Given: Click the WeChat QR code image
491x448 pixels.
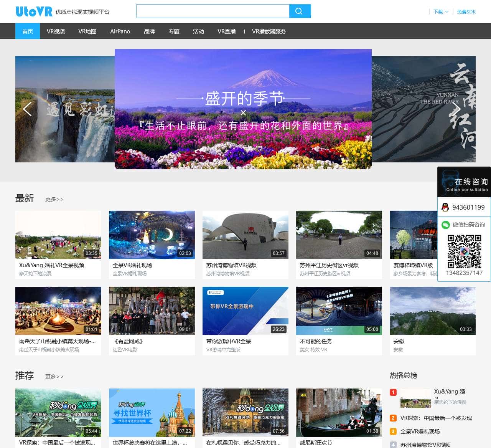Looking at the screenshot, I should pyautogui.click(x=464, y=251).
